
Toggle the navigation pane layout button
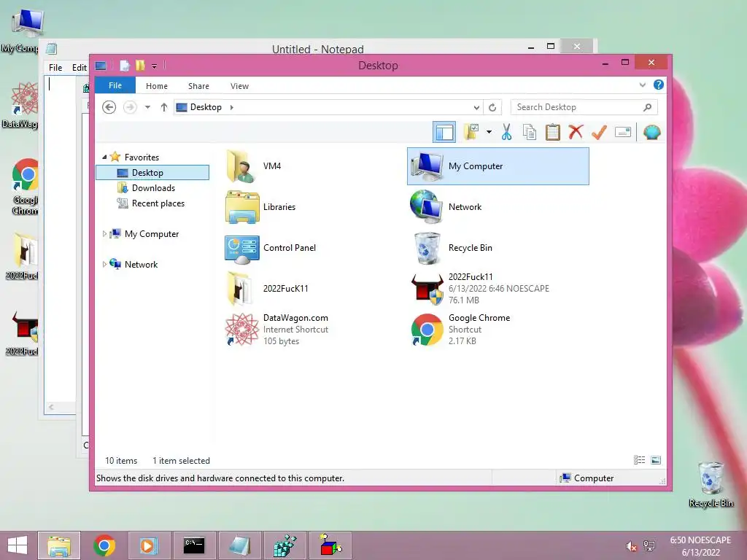tap(444, 133)
